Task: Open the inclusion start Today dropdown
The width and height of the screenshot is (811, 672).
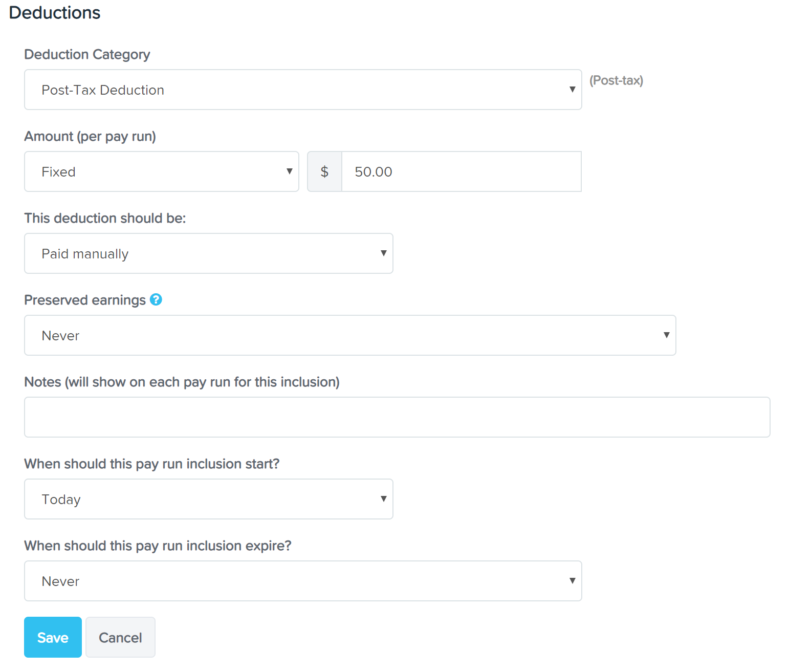Action: (209, 499)
